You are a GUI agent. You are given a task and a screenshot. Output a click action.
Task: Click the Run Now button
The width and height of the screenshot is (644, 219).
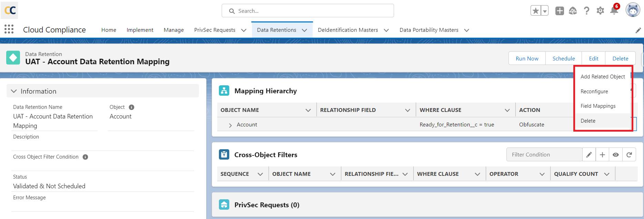click(x=527, y=58)
